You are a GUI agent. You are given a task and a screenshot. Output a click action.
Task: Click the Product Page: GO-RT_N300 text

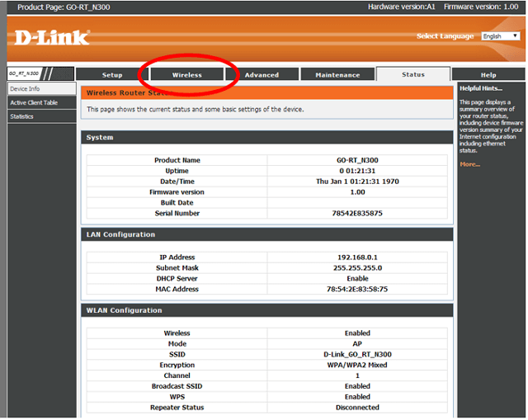coord(64,7)
